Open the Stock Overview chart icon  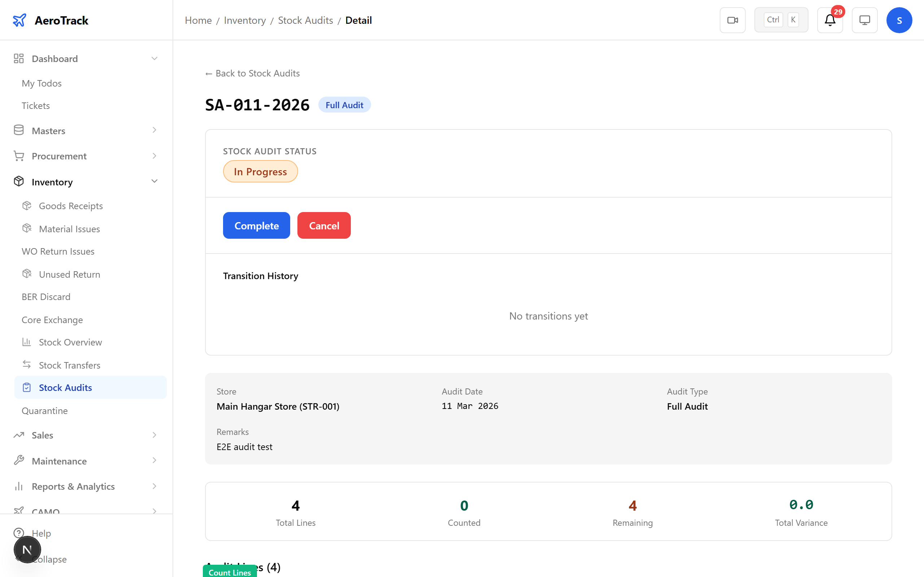coord(26,342)
